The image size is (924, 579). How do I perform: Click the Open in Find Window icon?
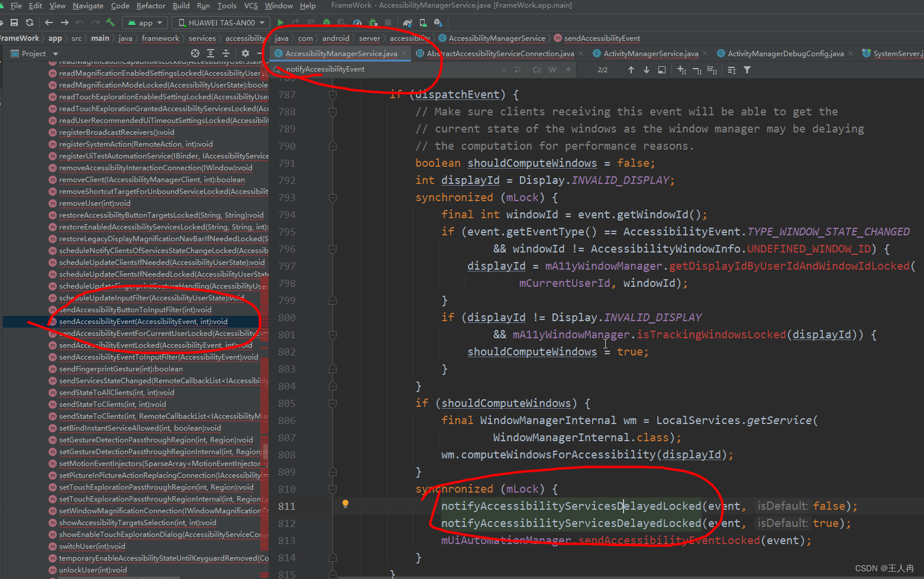pos(662,70)
